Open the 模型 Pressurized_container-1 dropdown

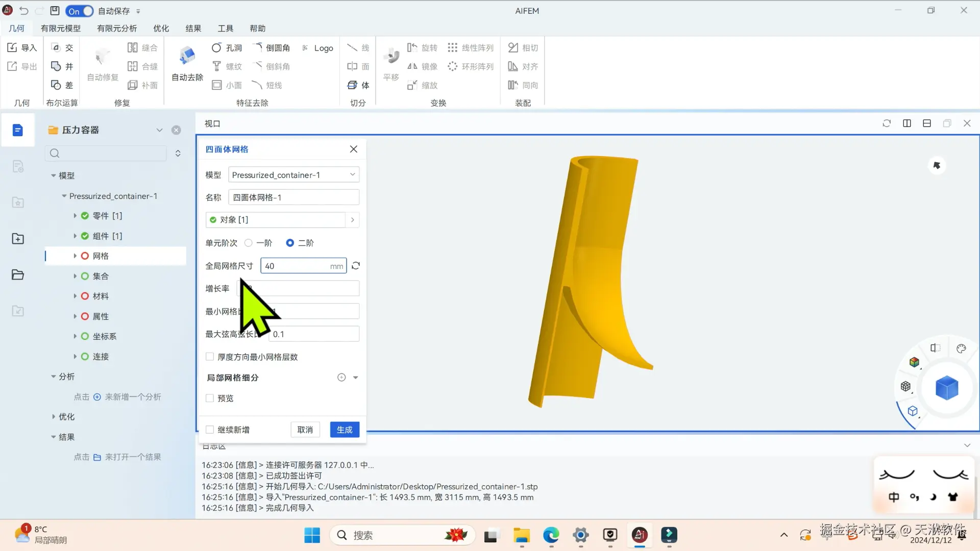point(293,175)
